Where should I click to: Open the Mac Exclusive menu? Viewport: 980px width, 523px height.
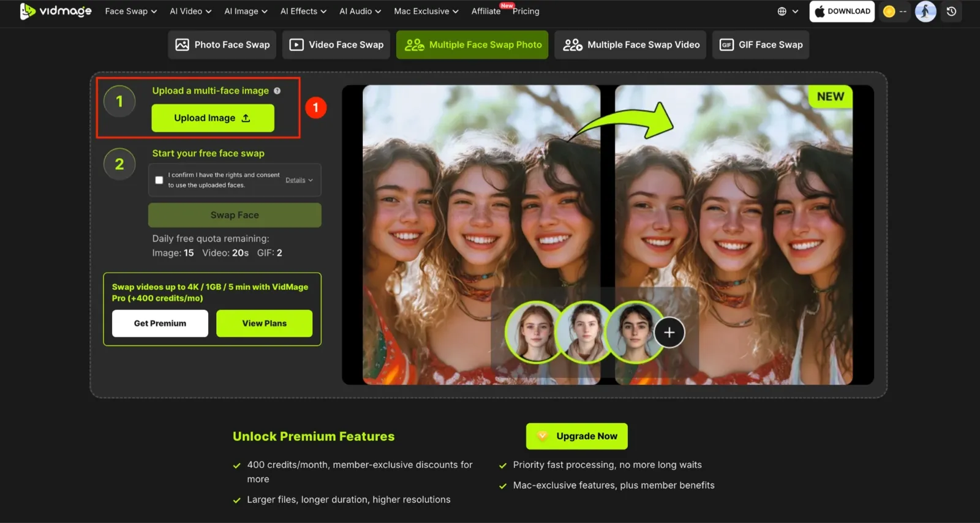[x=426, y=11]
